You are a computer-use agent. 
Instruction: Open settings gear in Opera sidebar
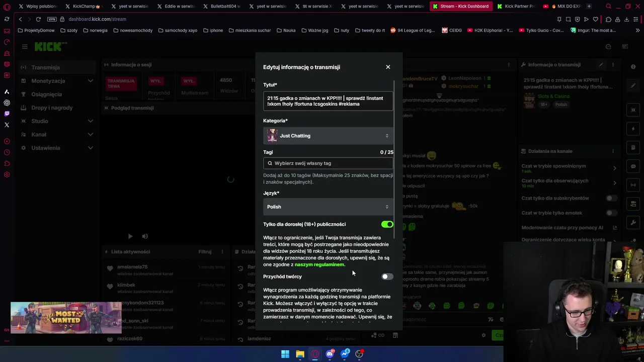pyautogui.click(x=7, y=174)
